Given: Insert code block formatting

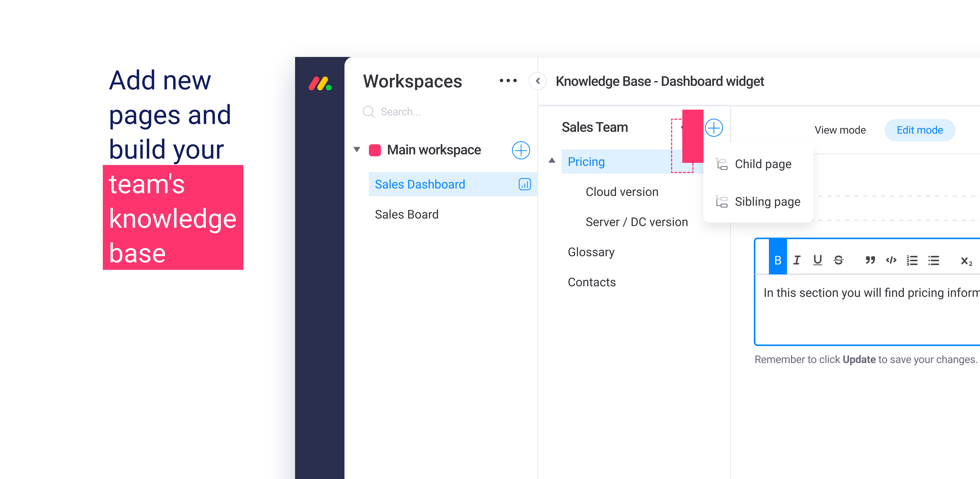Looking at the screenshot, I should (x=891, y=260).
